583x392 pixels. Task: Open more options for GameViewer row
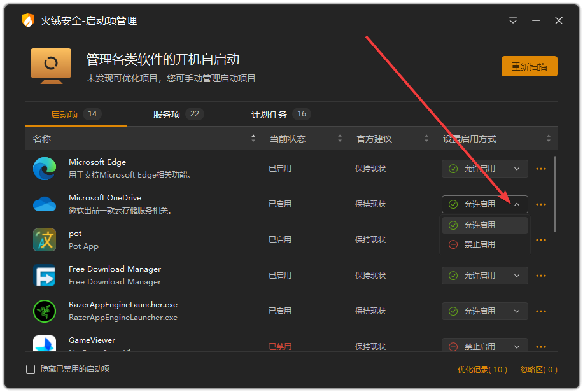541,347
